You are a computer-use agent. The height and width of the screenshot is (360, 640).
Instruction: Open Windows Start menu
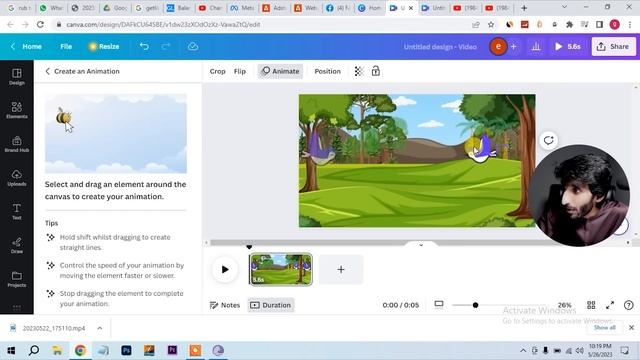click(x=11, y=350)
